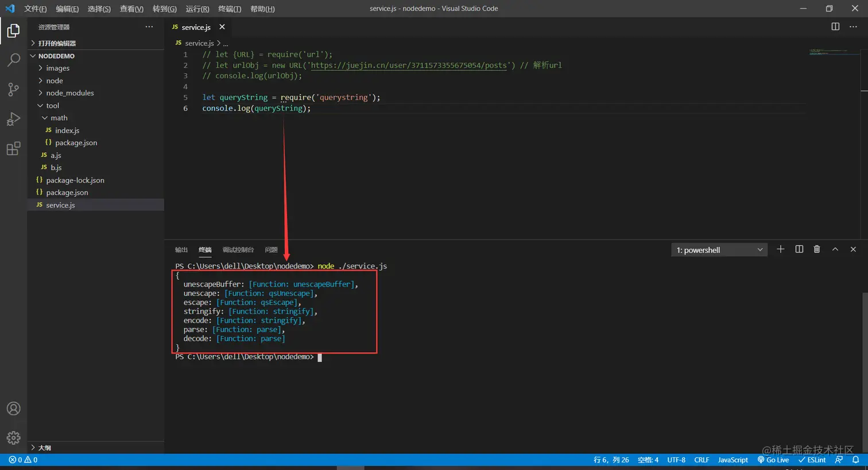This screenshot has width=868, height=470.
Task: Close the service.js editor tab
Action: 222,27
